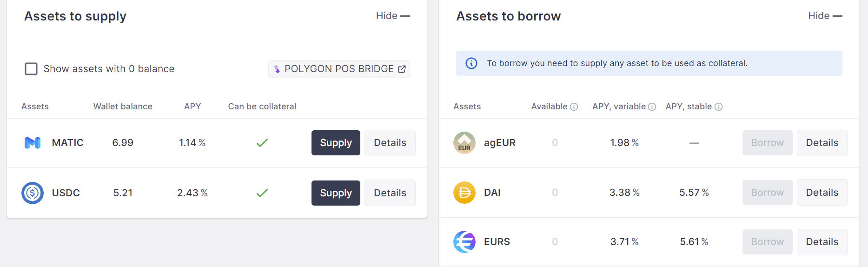View EURS borrow Details
This screenshot has height=267, width=868.
coord(822,242)
